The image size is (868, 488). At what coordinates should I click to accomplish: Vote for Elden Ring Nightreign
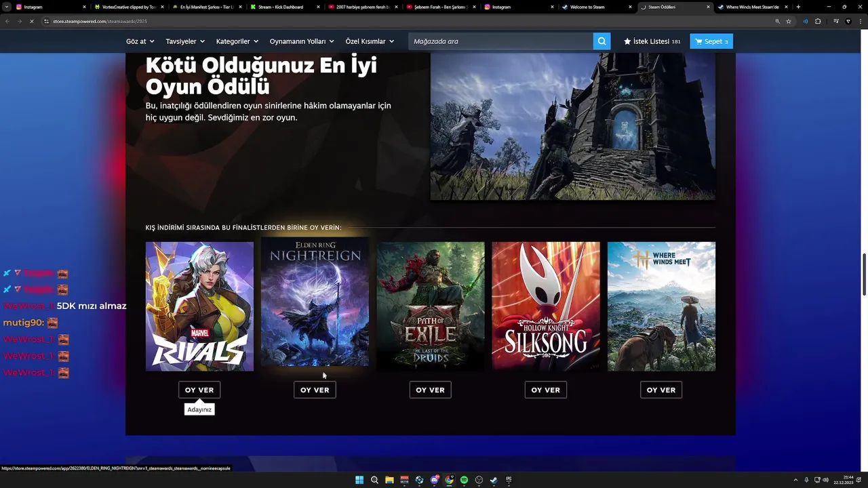tap(315, 390)
